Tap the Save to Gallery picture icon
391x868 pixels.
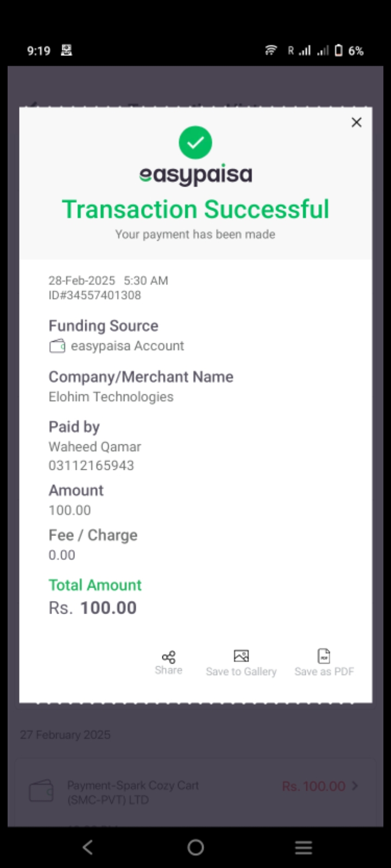pyautogui.click(x=241, y=656)
